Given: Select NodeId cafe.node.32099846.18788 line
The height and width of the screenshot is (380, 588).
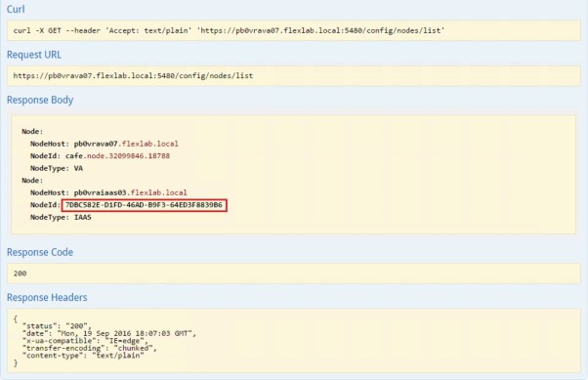Looking at the screenshot, I should (x=100, y=155).
